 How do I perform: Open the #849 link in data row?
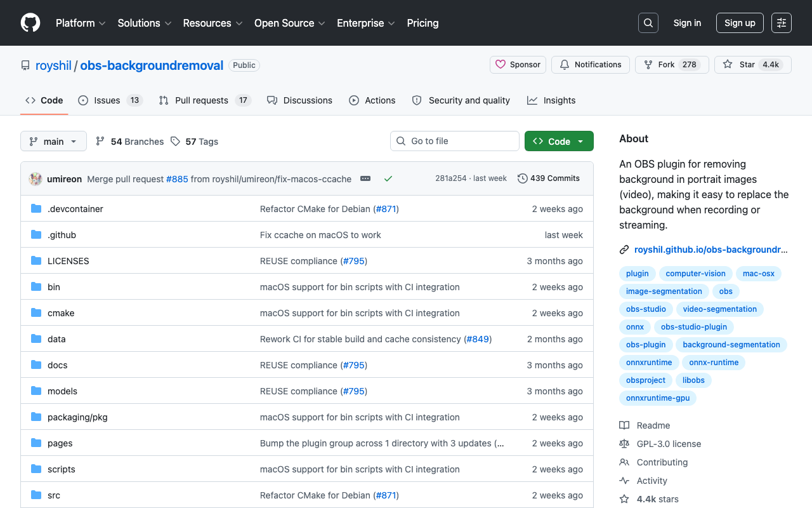point(478,339)
